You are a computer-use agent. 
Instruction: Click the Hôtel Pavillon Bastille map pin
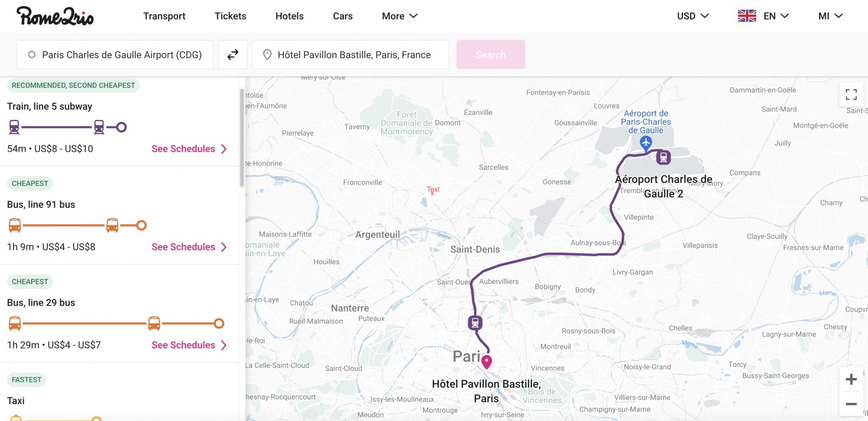point(487,361)
